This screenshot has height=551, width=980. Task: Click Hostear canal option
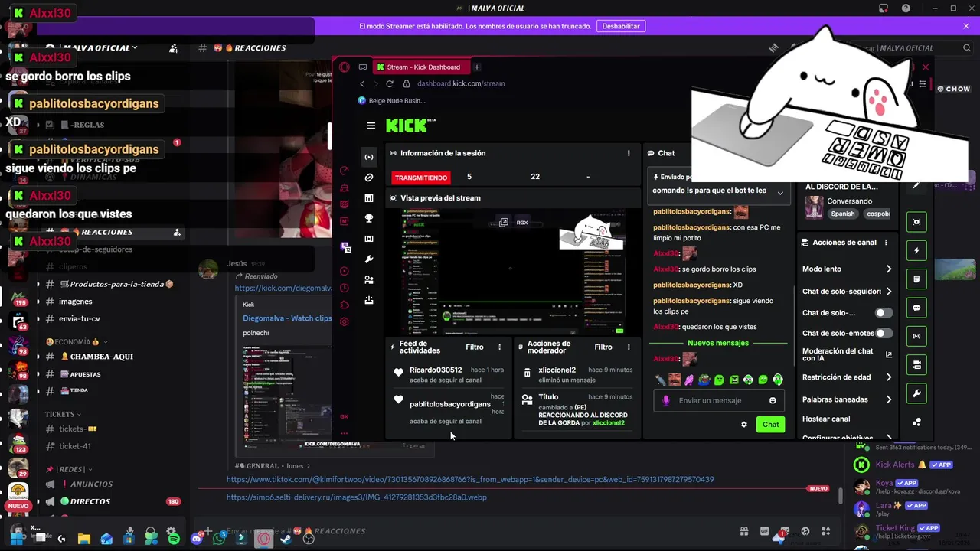(826, 419)
